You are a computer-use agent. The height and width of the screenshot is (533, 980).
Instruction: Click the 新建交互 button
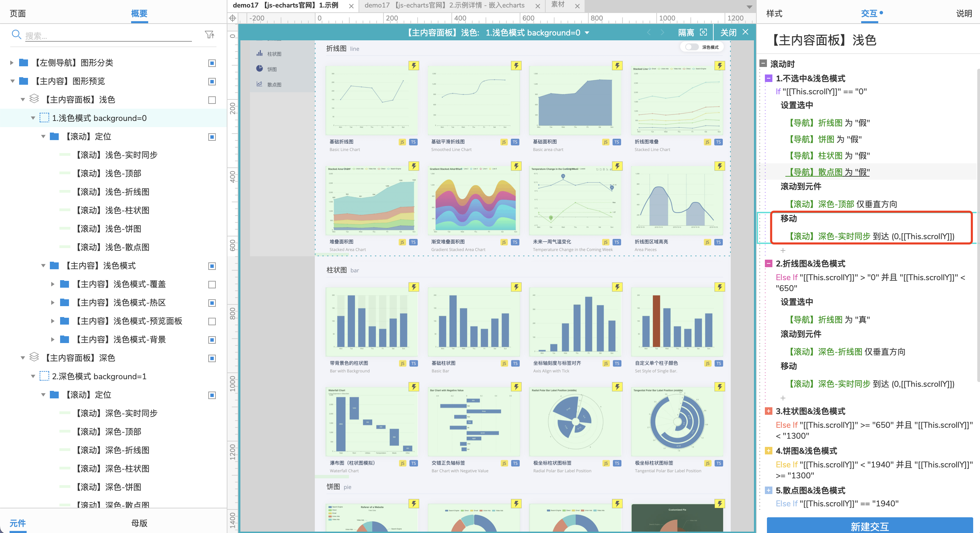point(869,526)
